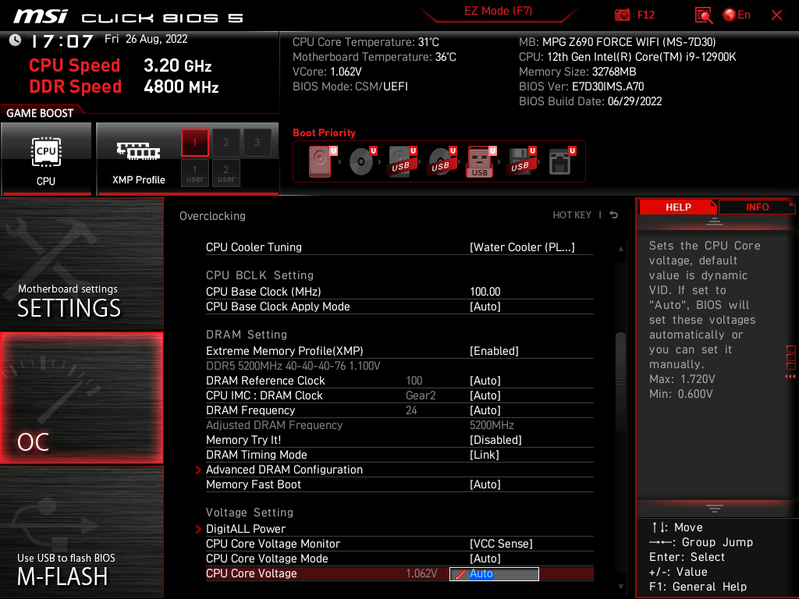
Task: Switch to the HELP tab
Action: [x=678, y=207]
